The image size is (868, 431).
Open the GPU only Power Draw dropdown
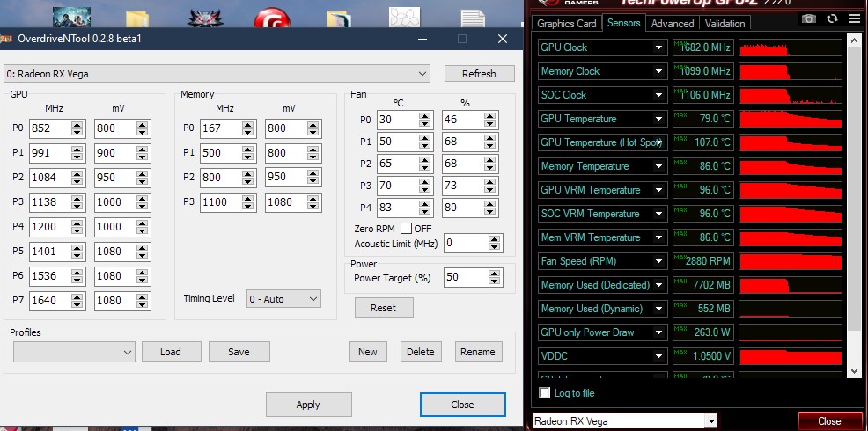(658, 332)
